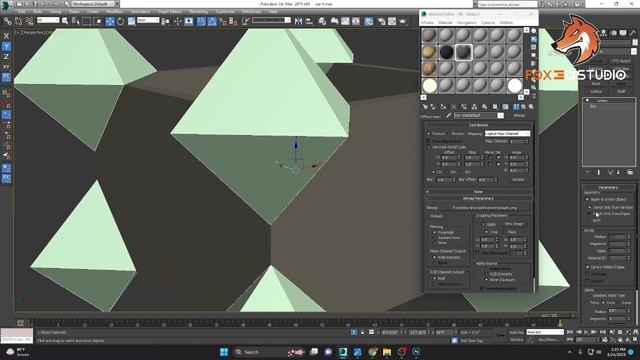Enable Show Map on Back checkbox

tap(428, 141)
